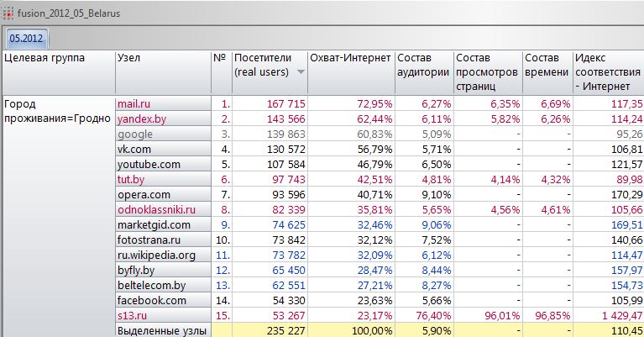Select the s13.ru node

(x=132, y=315)
